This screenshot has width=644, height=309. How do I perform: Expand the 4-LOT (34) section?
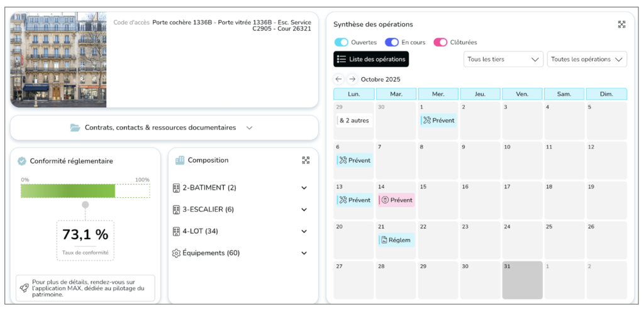pos(304,231)
